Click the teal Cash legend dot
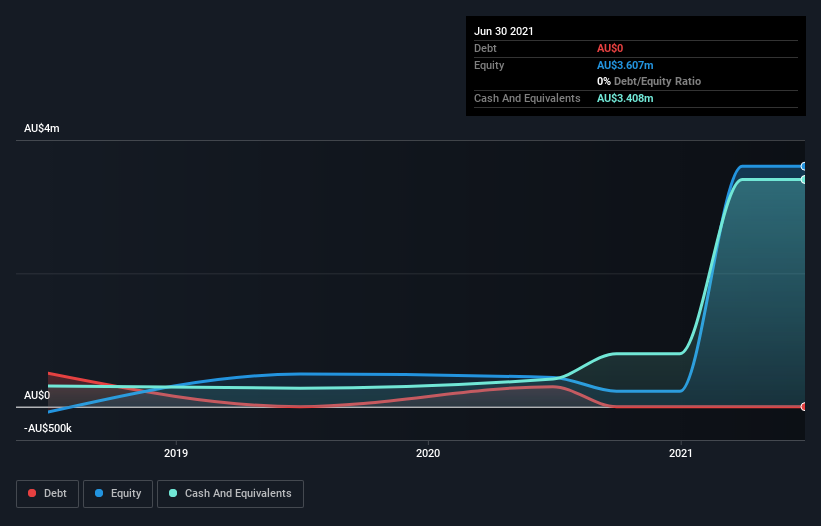The width and height of the screenshot is (821, 526). point(173,493)
